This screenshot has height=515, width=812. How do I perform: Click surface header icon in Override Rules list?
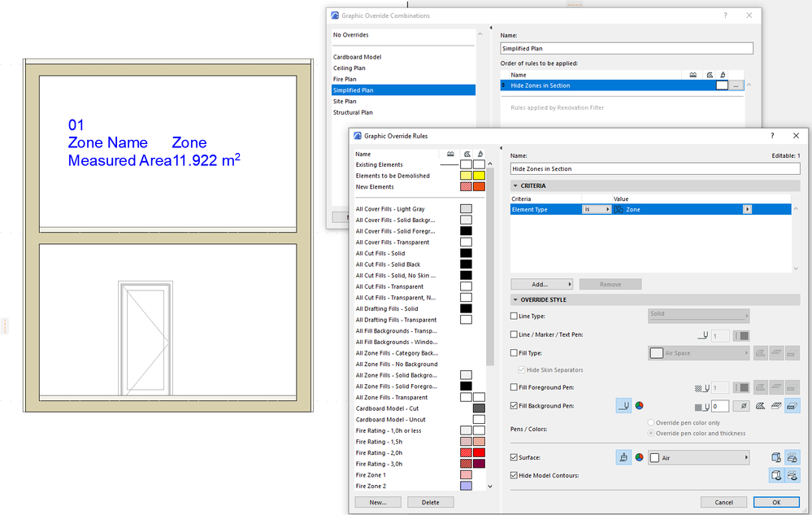(x=480, y=154)
